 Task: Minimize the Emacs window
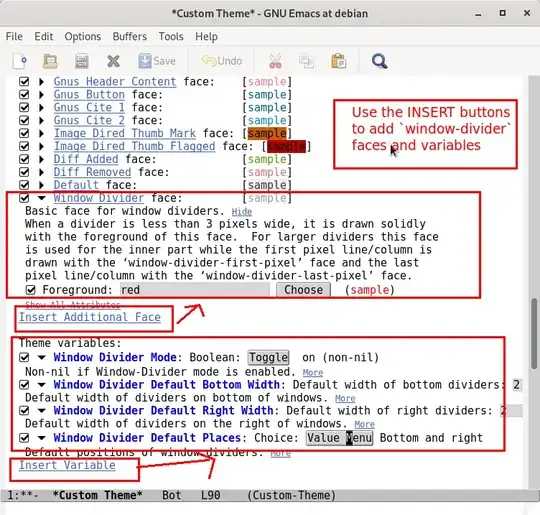478,14
